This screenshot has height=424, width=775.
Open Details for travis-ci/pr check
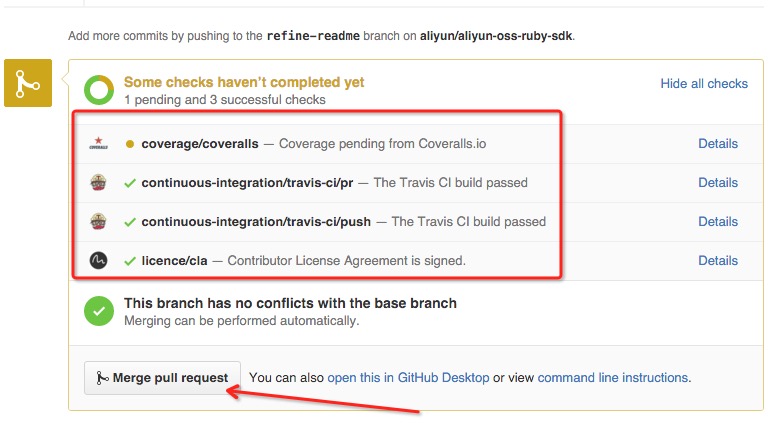coord(718,183)
